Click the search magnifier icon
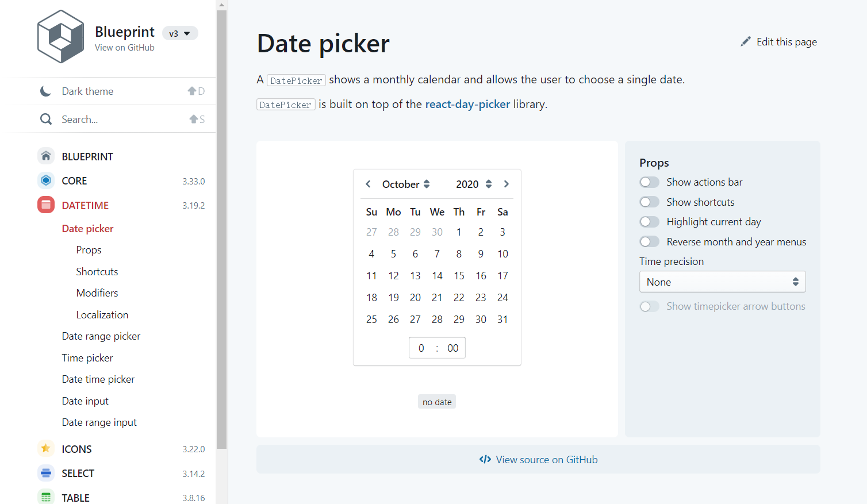This screenshot has width=867, height=504. point(46,119)
